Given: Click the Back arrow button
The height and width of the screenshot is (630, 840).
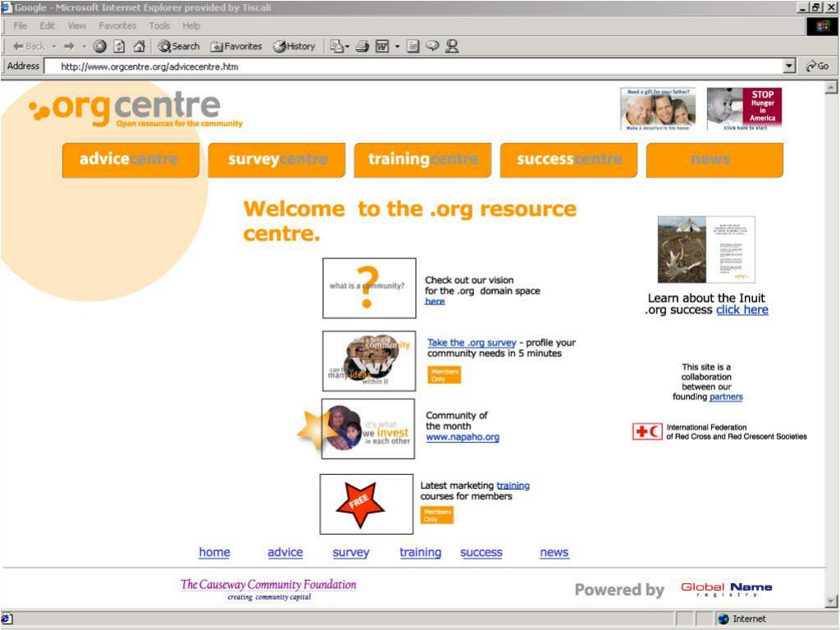Looking at the screenshot, I should click(29, 46).
